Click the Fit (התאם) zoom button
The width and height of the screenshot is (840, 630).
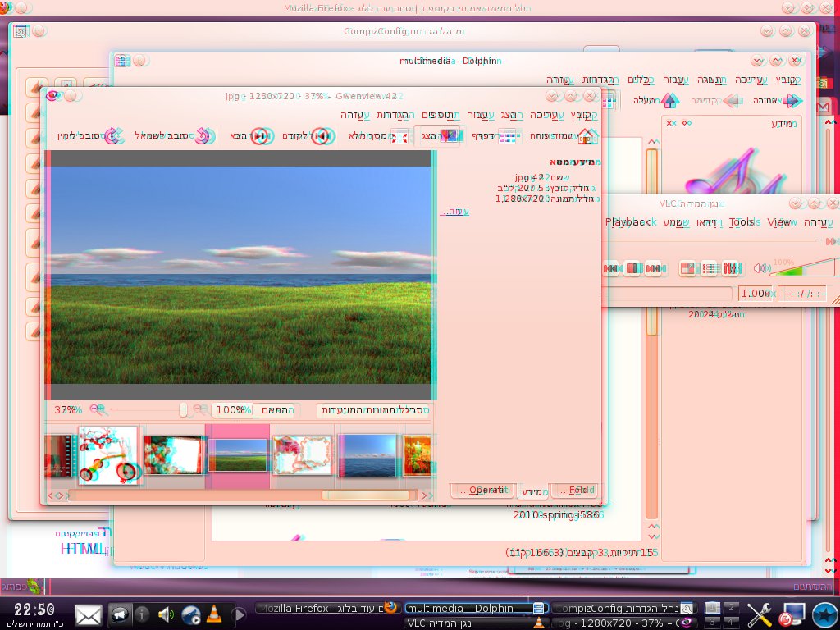click(x=277, y=410)
